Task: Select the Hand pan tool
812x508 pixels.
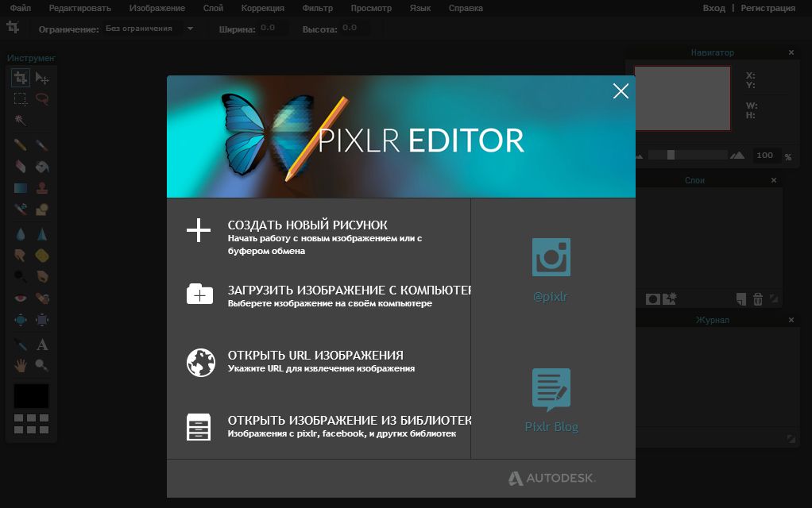Action: point(20,365)
